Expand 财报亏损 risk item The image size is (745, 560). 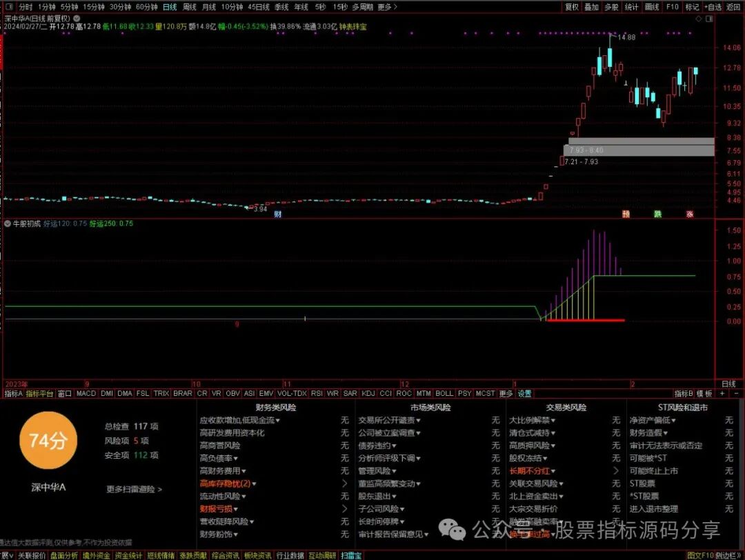[x=219, y=509]
